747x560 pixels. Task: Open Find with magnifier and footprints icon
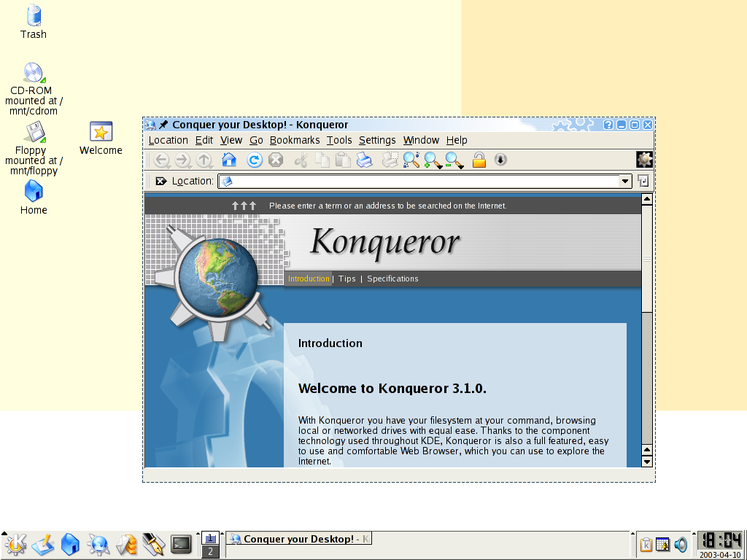coord(411,160)
